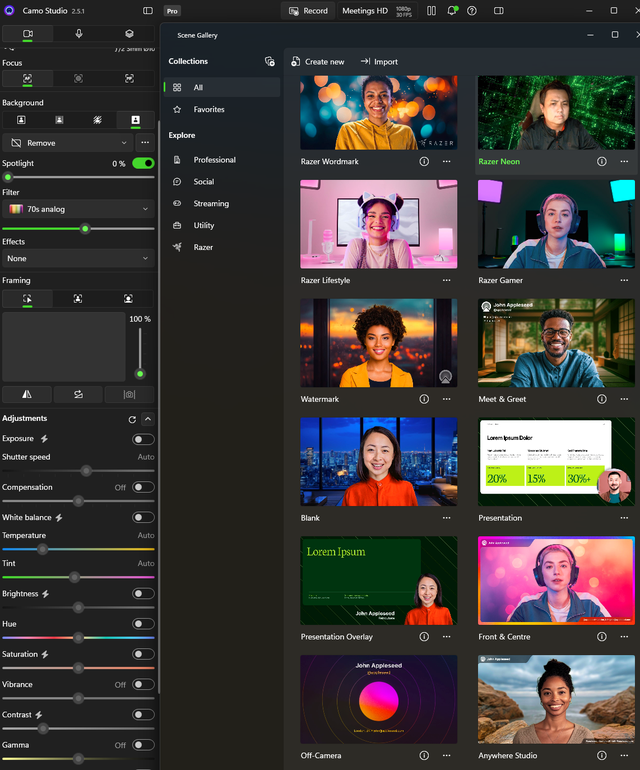The height and width of the screenshot is (770, 640).
Task: Open the Utility category
Action: (x=222, y=225)
